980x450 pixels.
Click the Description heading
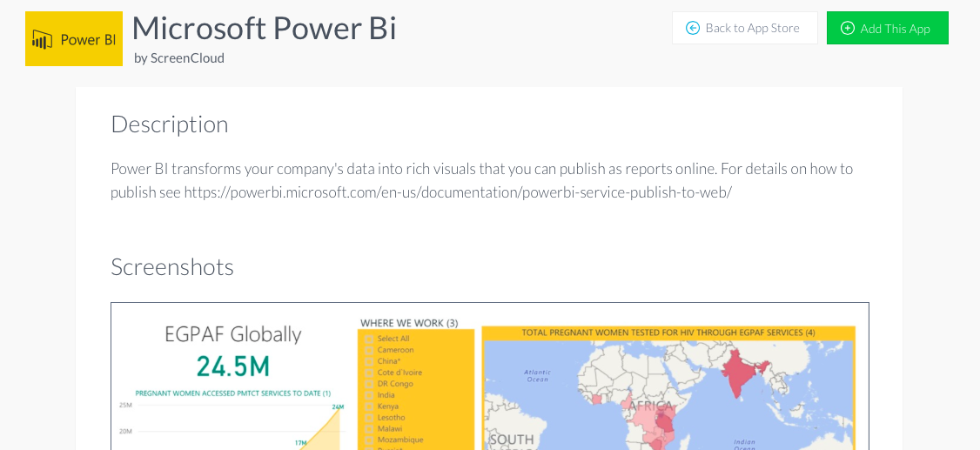pyautogui.click(x=170, y=124)
